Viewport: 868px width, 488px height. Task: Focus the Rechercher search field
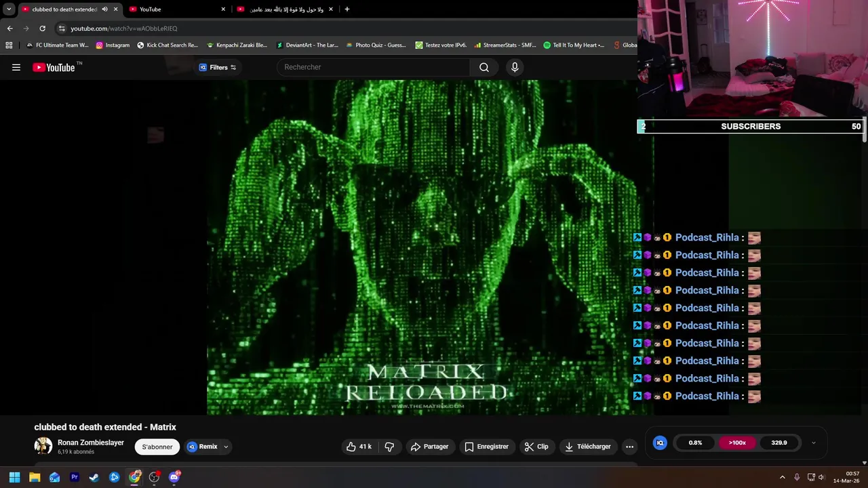tap(373, 67)
